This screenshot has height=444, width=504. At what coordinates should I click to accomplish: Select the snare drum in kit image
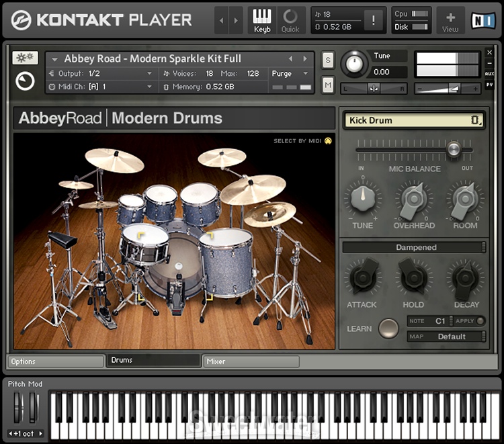point(144,243)
